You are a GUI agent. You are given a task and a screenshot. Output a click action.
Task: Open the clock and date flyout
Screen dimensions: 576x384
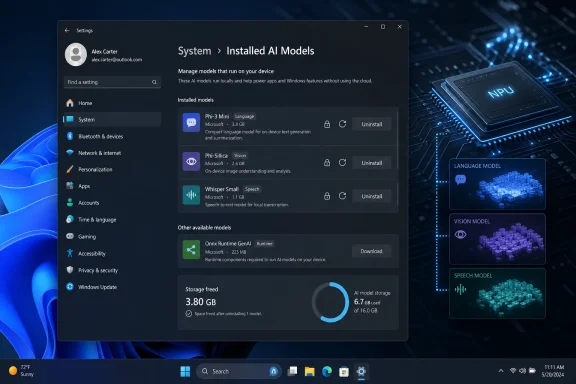(x=553, y=371)
